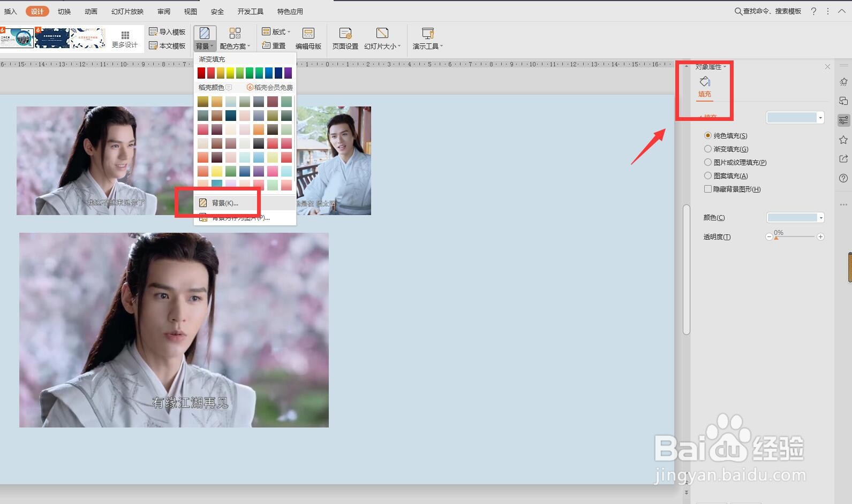This screenshot has height=504, width=852.
Task: Open the 背景 background button
Action: click(x=205, y=39)
